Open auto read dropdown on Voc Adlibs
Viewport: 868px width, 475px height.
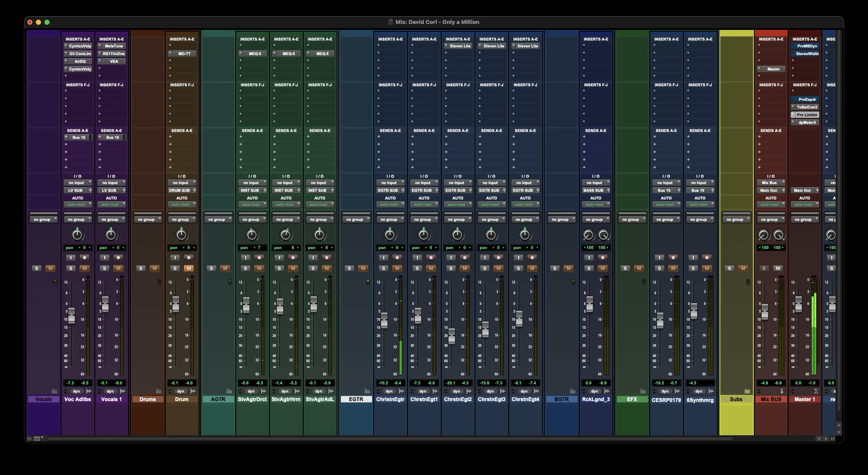coord(77,205)
